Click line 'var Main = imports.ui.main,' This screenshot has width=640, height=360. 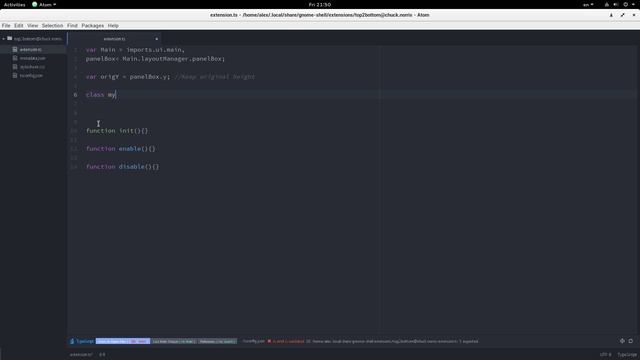(x=136, y=50)
